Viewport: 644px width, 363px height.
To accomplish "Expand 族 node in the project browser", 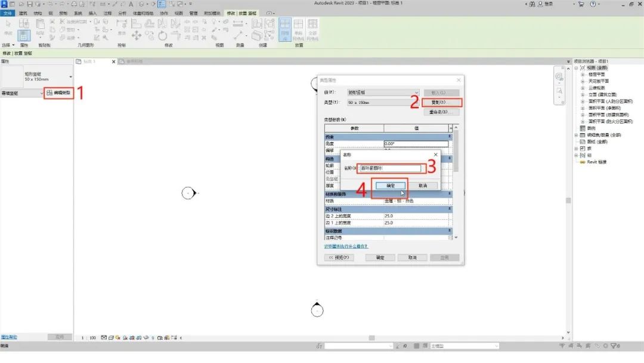I will 576,149.
